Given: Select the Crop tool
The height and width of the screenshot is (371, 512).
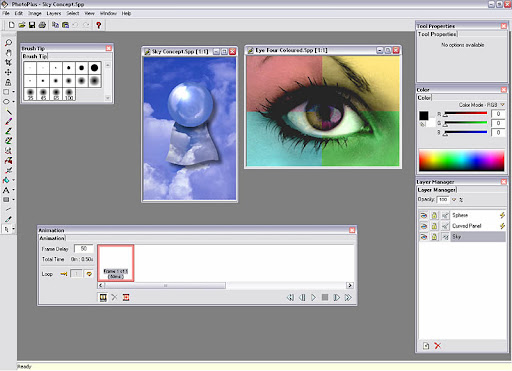Looking at the screenshot, I should pos(8,62).
